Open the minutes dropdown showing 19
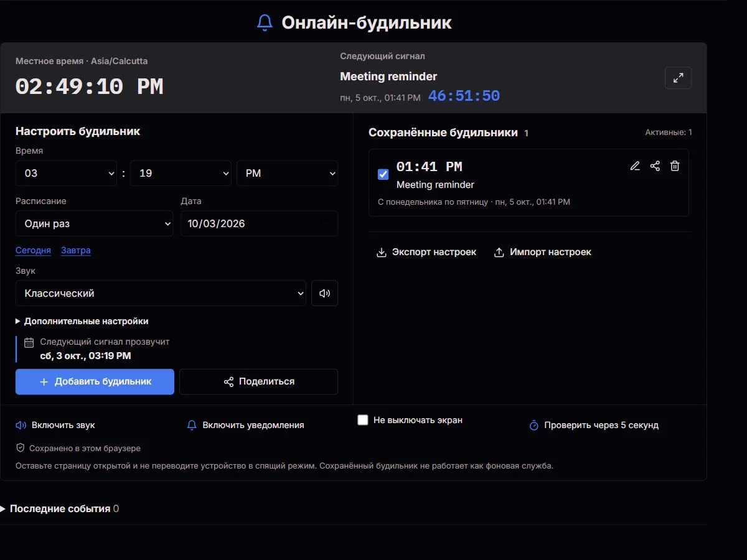The height and width of the screenshot is (560, 747). [181, 173]
